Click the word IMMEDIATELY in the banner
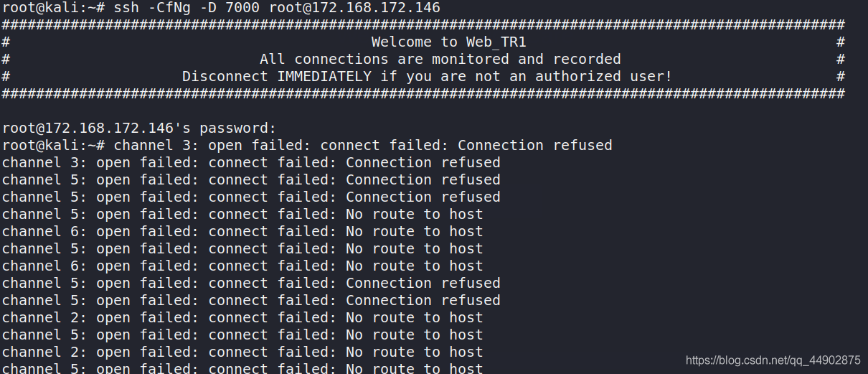The image size is (868, 374). point(324,77)
